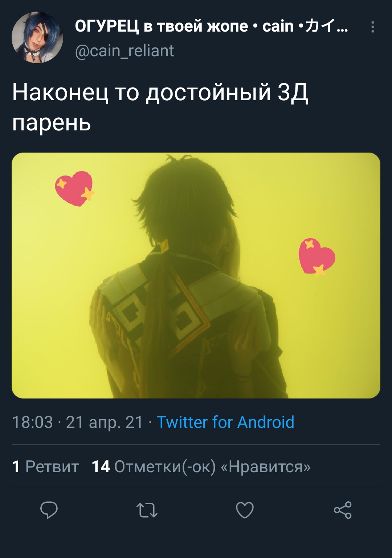
Task: Tap the 21 апр. 21 date
Action: tap(105, 422)
